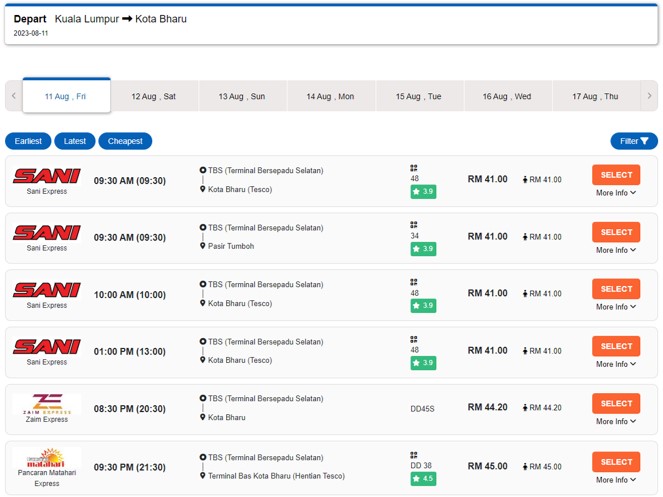Viewport: 663px width, 497px height.
Task: Click Zaim Express logo
Action: click(47, 403)
